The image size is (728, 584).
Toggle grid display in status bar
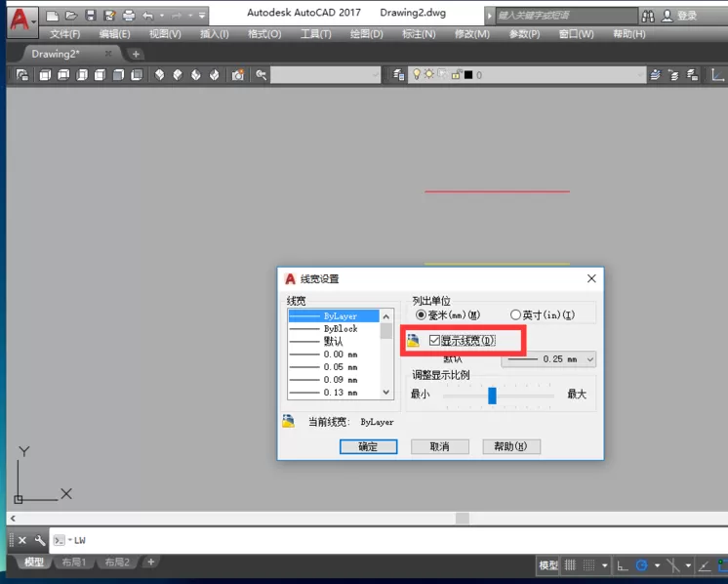(570, 565)
